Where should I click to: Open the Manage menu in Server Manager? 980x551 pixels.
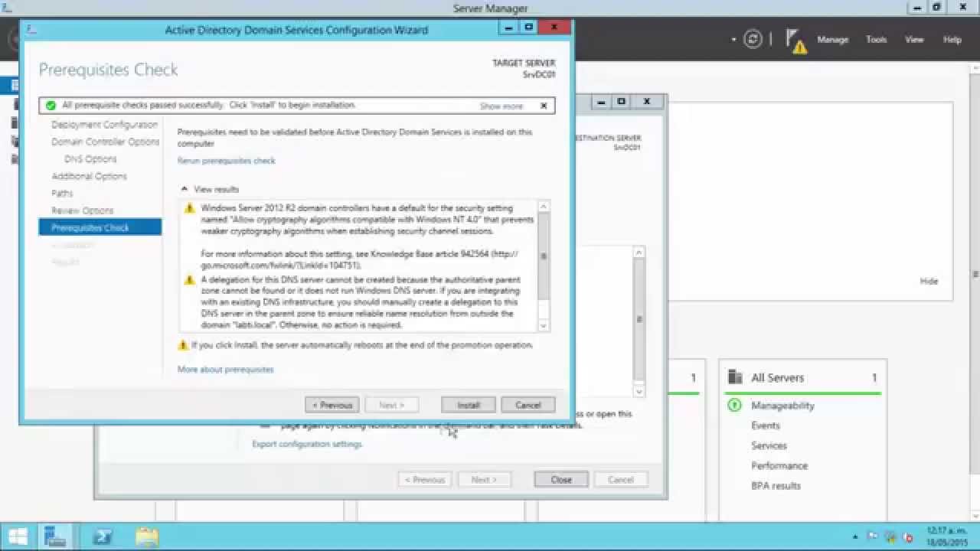832,40
